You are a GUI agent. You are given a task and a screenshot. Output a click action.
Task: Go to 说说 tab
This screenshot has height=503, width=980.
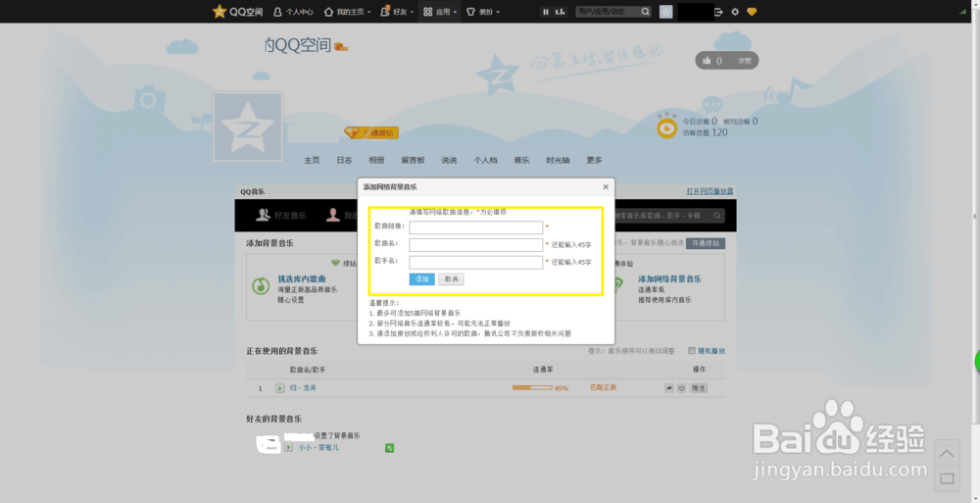click(449, 160)
